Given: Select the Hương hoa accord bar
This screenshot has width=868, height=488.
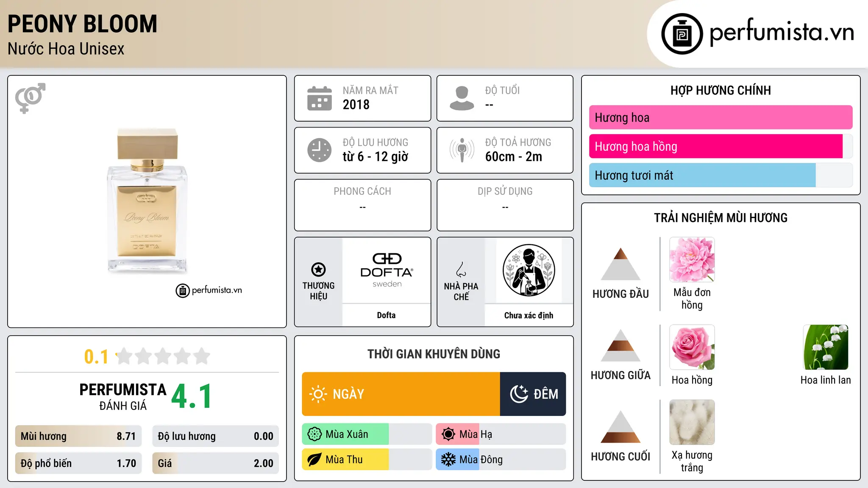Looking at the screenshot, I should pyautogui.click(x=721, y=117).
